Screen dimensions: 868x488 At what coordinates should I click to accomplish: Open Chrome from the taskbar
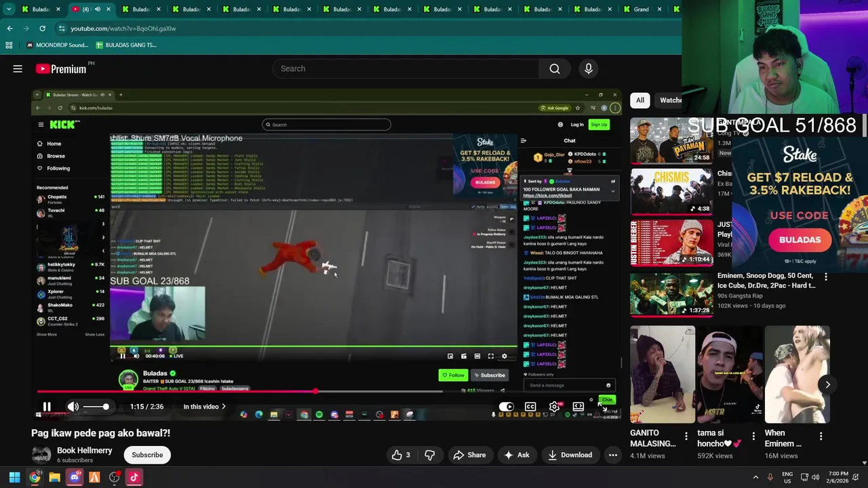click(x=35, y=477)
